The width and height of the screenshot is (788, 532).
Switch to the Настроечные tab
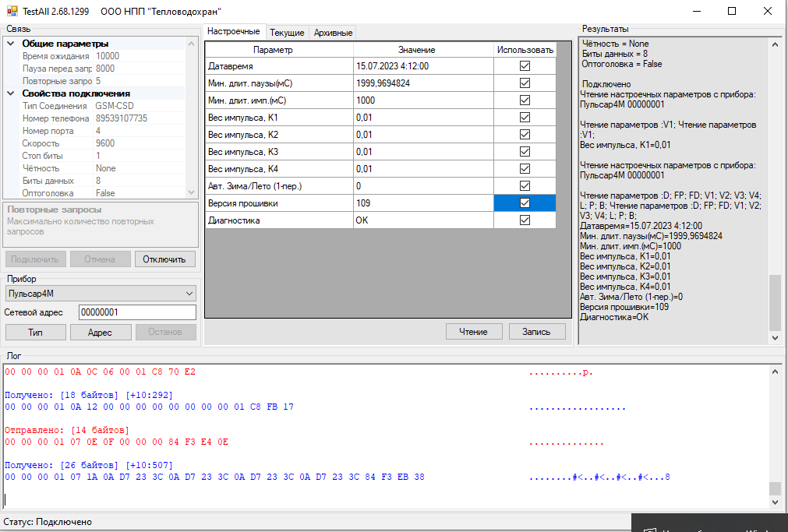pos(234,31)
